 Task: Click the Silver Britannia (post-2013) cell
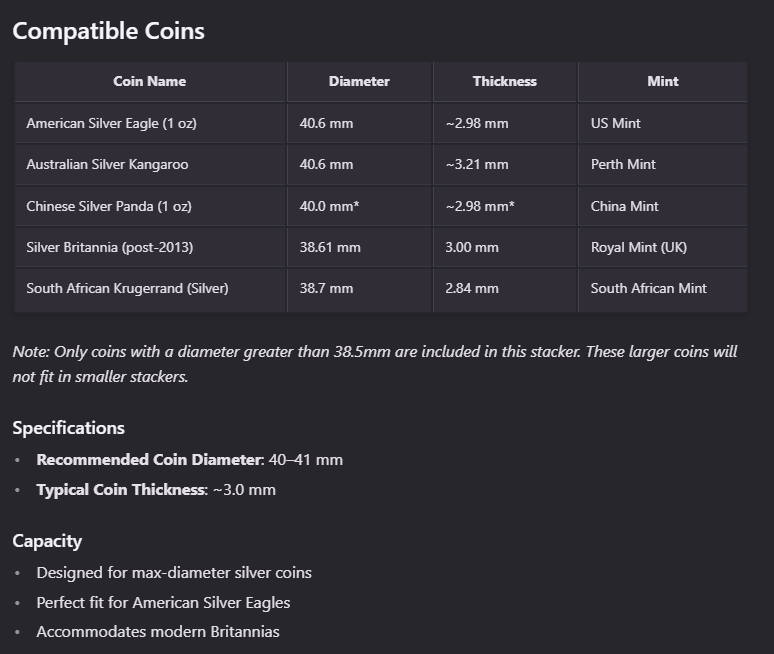[110, 247]
